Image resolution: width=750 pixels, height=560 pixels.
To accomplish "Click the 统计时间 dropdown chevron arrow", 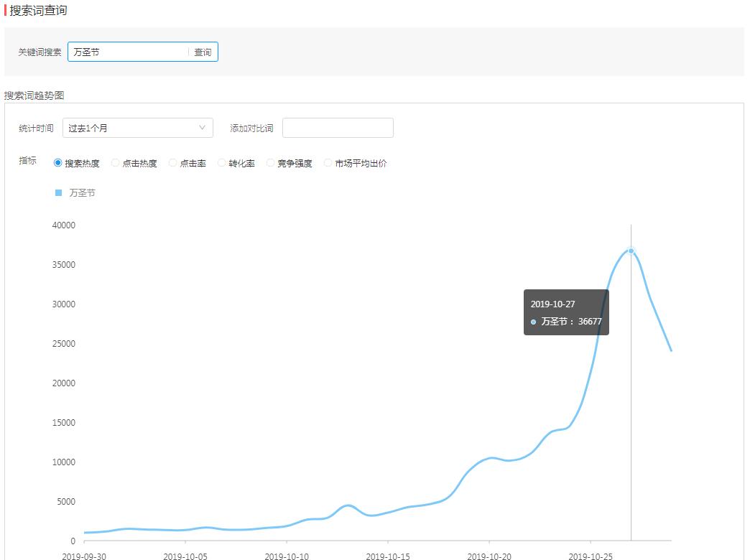I will (x=203, y=128).
